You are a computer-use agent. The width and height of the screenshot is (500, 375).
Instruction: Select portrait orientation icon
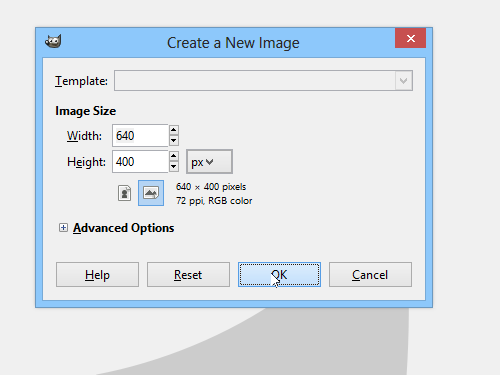coord(124,193)
